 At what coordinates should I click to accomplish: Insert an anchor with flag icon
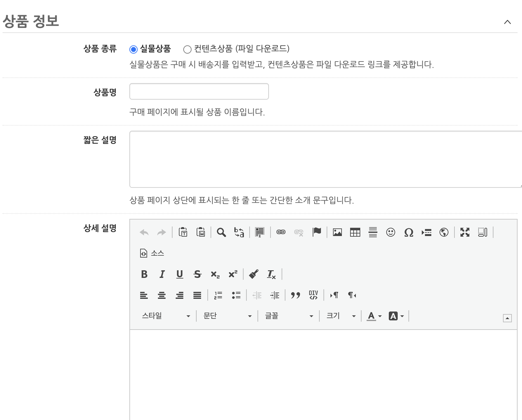tap(316, 232)
